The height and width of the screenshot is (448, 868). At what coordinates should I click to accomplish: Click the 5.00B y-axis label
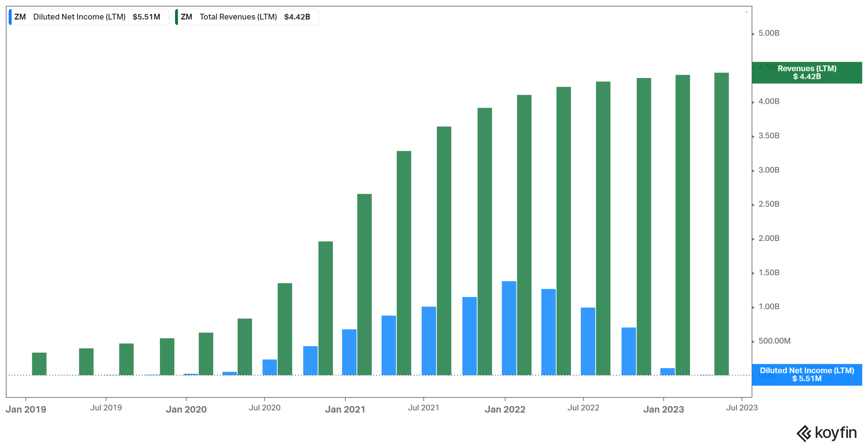pyautogui.click(x=769, y=33)
